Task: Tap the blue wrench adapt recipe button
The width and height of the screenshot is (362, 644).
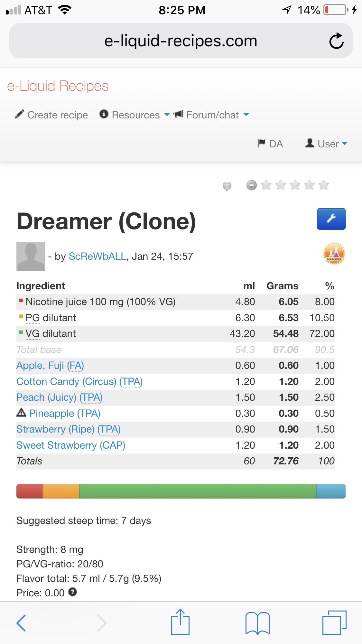Action: pyautogui.click(x=331, y=219)
